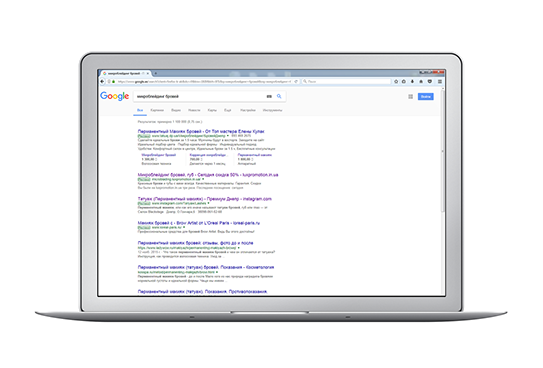Open the loreal-paris.ru Brow Artist result

click(x=198, y=223)
